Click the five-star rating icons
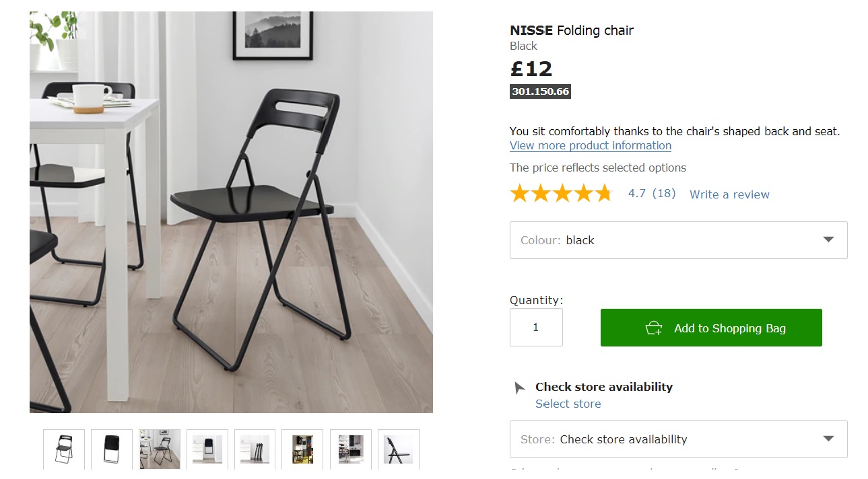Image resolution: width=868 pixels, height=479 pixels. pos(560,194)
